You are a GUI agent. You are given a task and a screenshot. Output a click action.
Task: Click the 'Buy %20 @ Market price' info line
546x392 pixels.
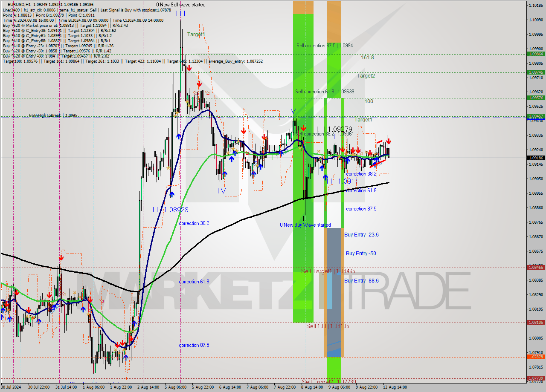click(x=65, y=25)
